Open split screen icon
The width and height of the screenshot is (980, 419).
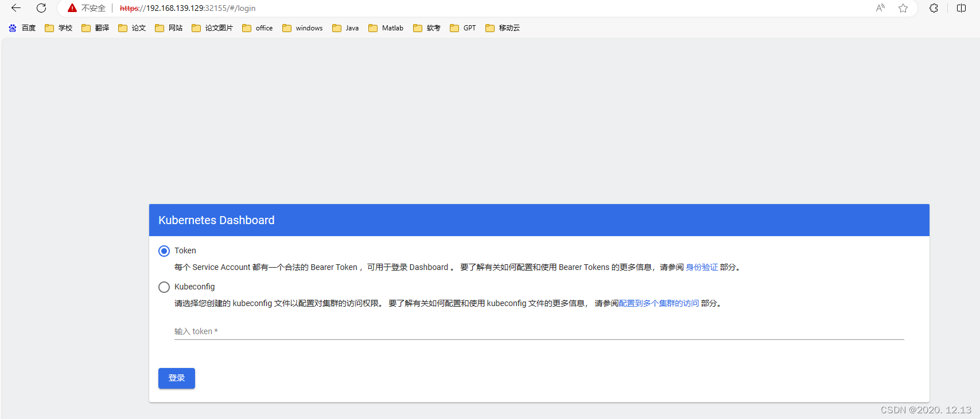pos(962,8)
